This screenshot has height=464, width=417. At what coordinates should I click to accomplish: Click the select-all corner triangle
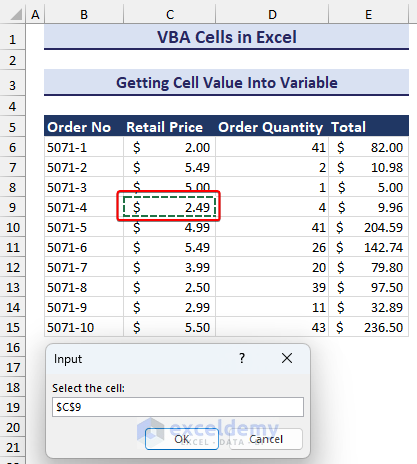tap(16, 14)
